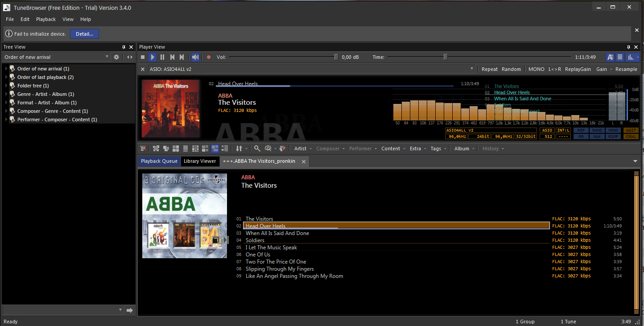Toggle L<>R channel swap
This screenshot has width=644, height=326.
click(x=555, y=69)
